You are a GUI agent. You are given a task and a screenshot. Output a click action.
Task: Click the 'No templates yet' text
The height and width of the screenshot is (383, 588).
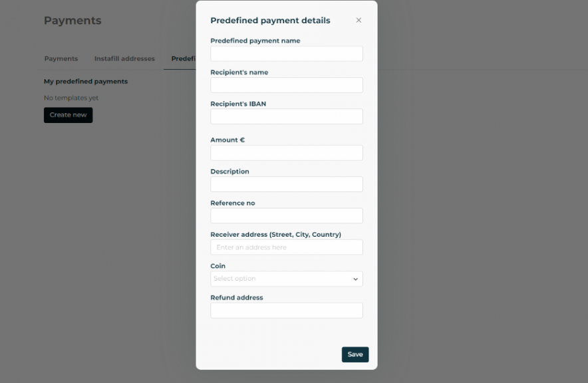coord(71,98)
